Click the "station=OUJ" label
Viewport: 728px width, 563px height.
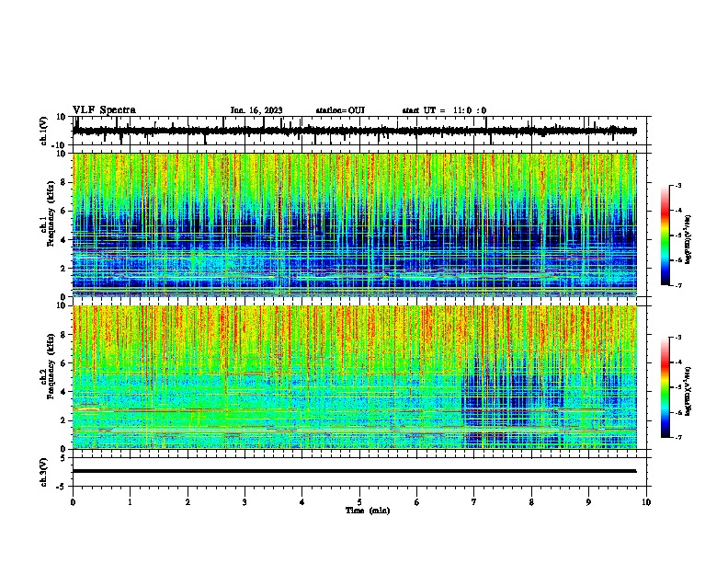(340, 110)
